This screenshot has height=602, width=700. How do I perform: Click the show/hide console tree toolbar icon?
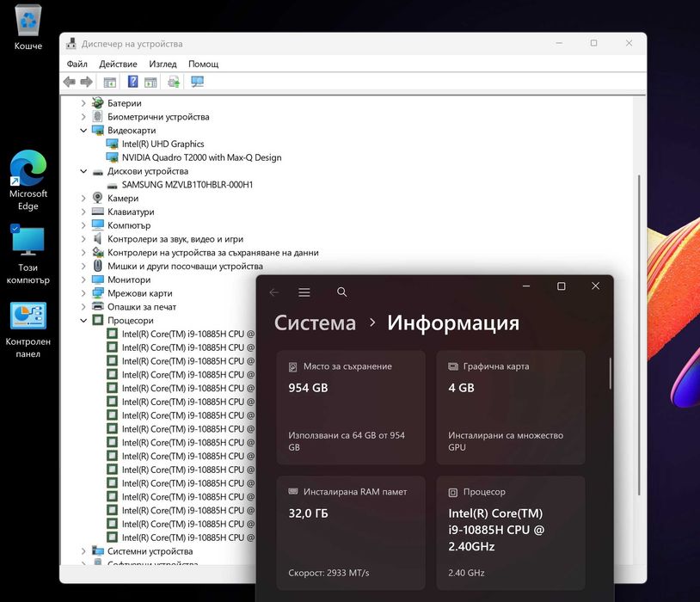point(110,83)
